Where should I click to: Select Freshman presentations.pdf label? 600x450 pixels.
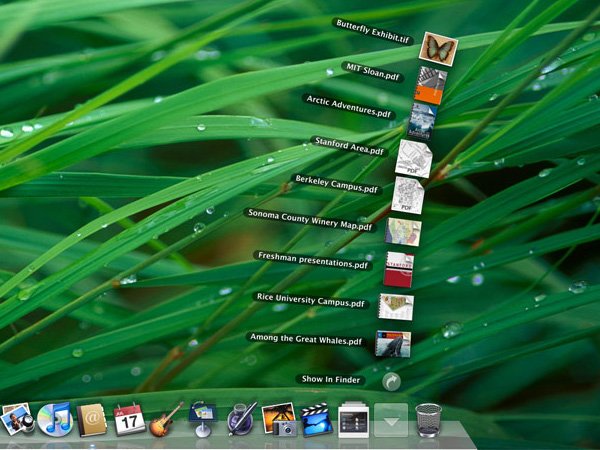pyautogui.click(x=313, y=260)
